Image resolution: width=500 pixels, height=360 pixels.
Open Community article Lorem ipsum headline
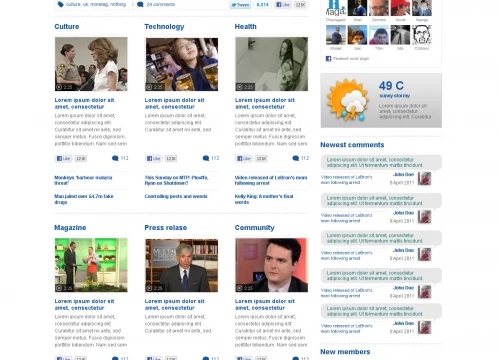[265, 304]
